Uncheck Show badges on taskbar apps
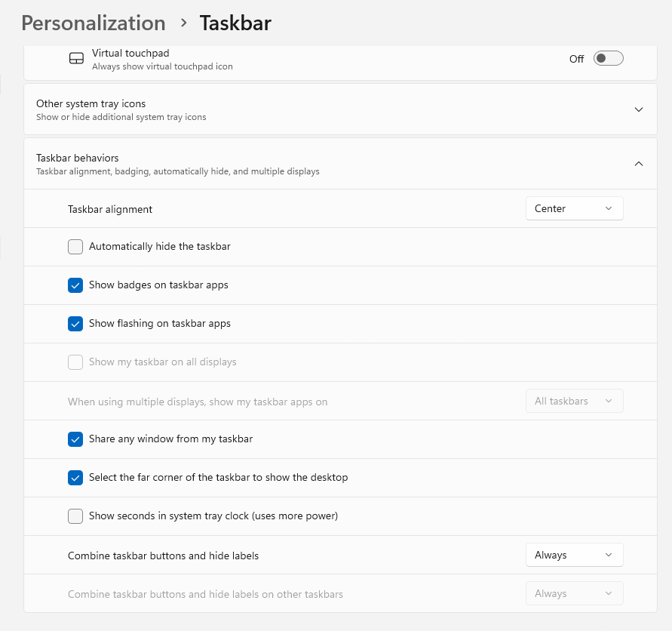This screenshot has width=672, height=631. [75, 285]
